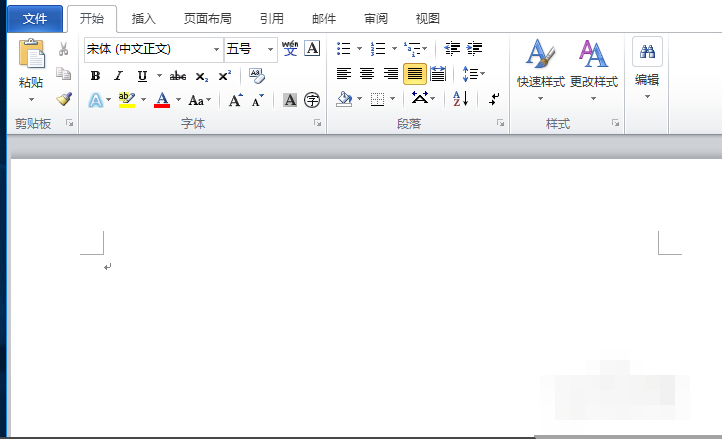Click the Paste clipboard icon
The image size is (722, 439).
point(31,54)
